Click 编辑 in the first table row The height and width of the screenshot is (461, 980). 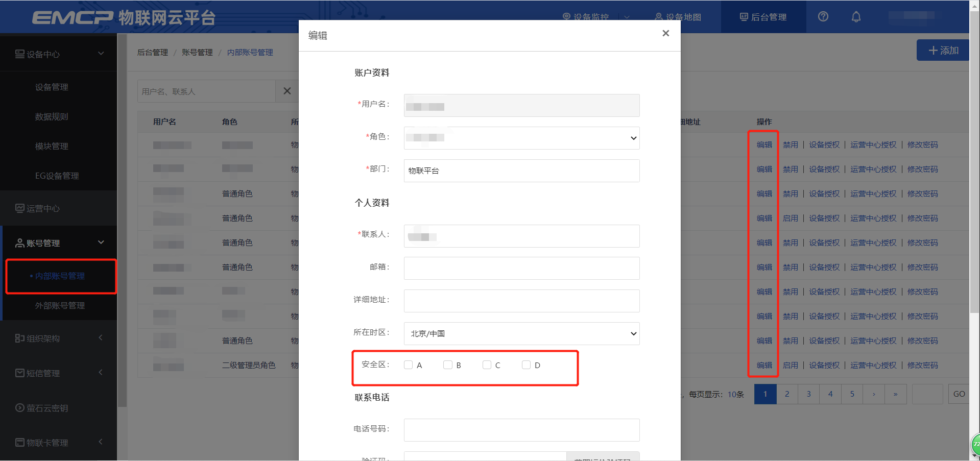click(x=764, y=144)
